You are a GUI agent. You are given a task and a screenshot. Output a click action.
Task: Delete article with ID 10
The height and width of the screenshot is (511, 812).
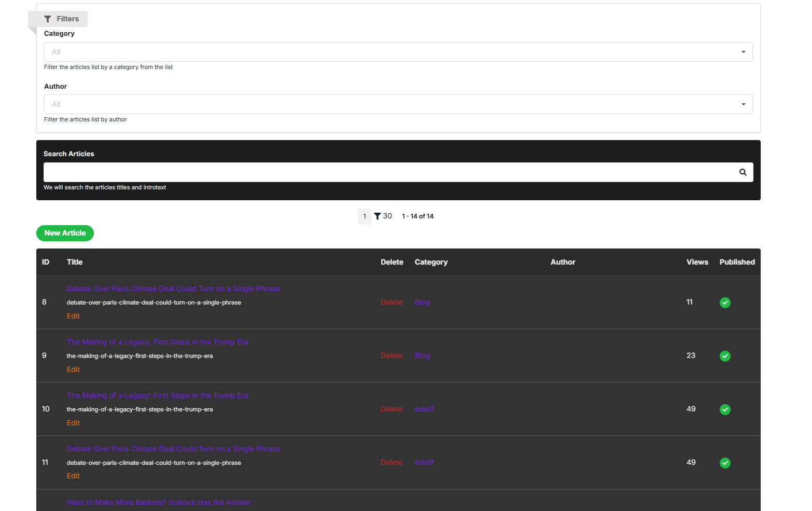(391, 409)
